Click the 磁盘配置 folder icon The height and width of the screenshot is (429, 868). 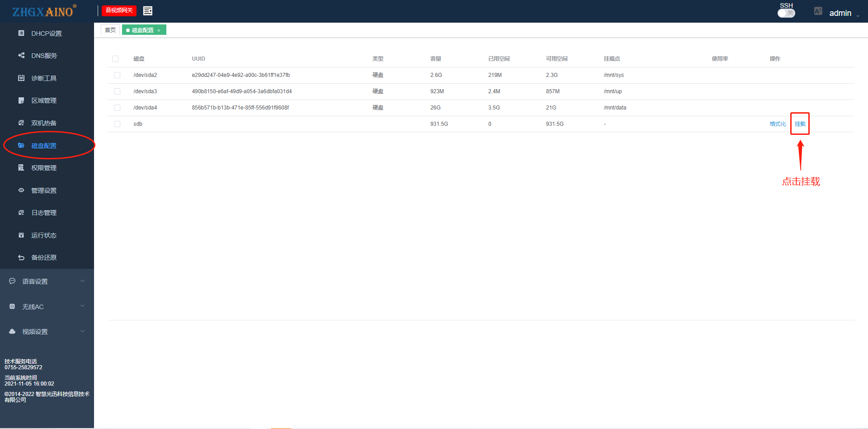[x=21, y=145]
